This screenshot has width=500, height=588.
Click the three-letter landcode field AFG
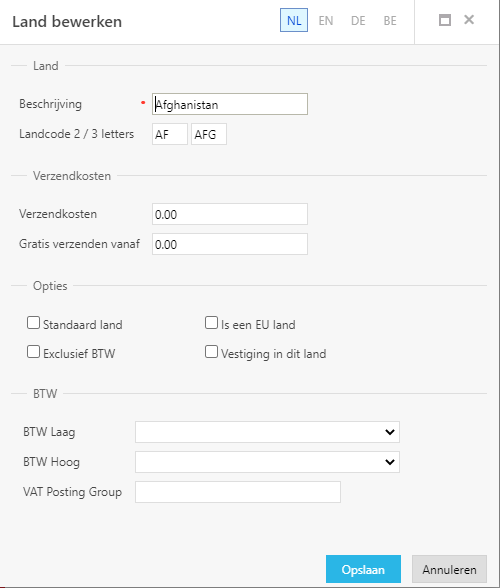pyautogui.click(x=209, y=134)
